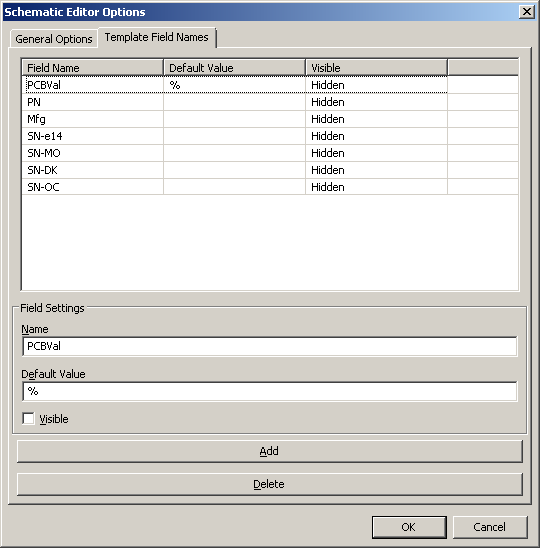The width and height of the screenshot is (540, 548).
Task: Focus the Default Value input field
Action: pos(269,391)
